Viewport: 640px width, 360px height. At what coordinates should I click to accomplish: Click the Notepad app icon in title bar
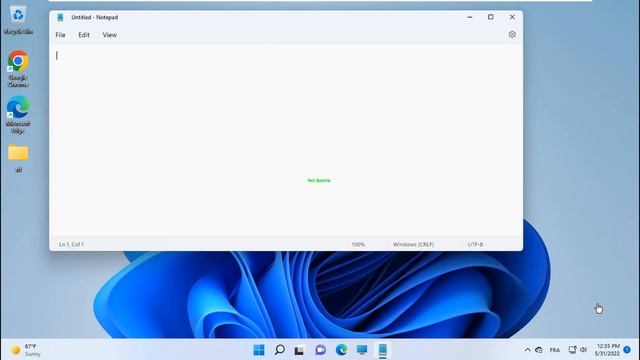click(60, 17)
